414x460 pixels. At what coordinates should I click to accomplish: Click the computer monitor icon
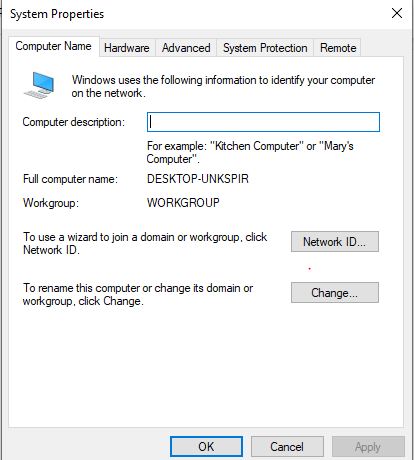(39, 85)
